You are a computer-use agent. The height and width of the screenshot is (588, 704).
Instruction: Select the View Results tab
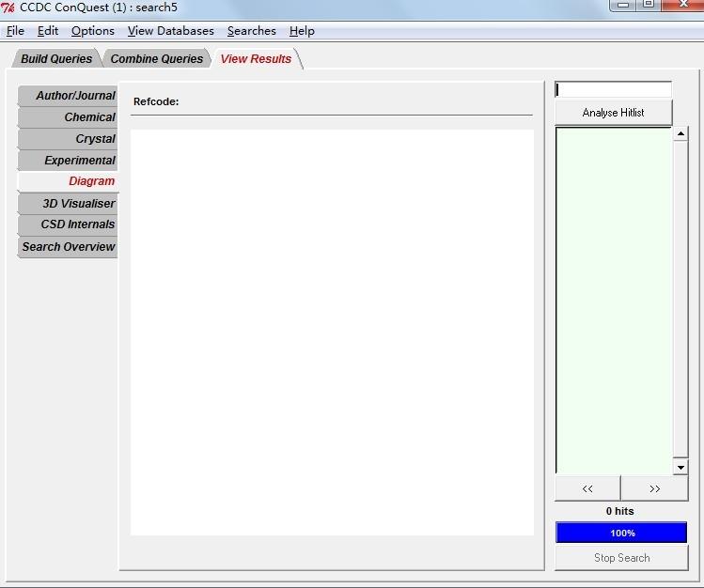pos(256,59)
